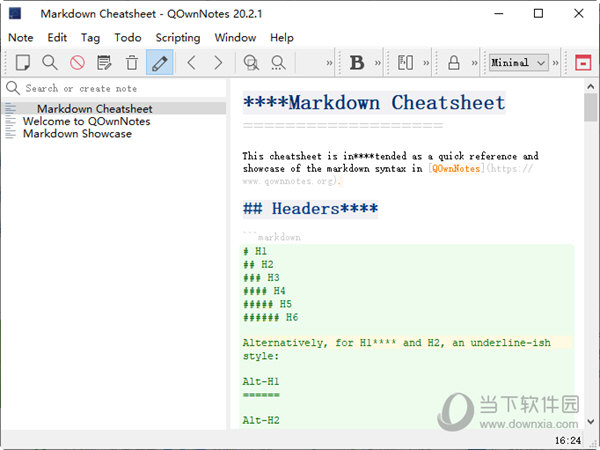Expand overflow chevron after padlock icon
This screenshot has width=600, height=450.
pos(474,63)
